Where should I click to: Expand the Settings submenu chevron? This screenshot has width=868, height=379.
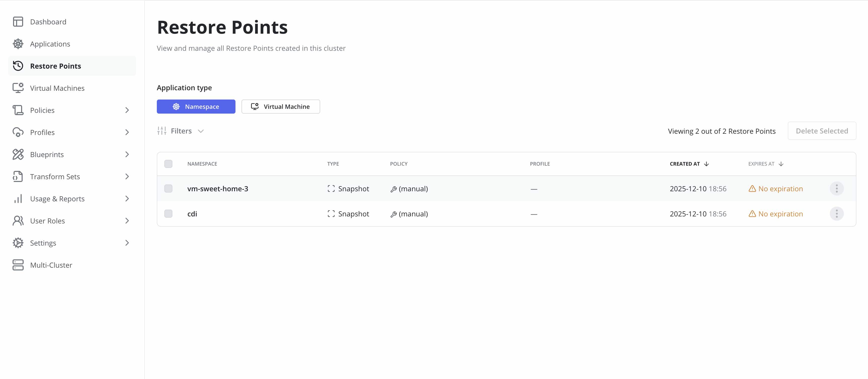(127, 243)
